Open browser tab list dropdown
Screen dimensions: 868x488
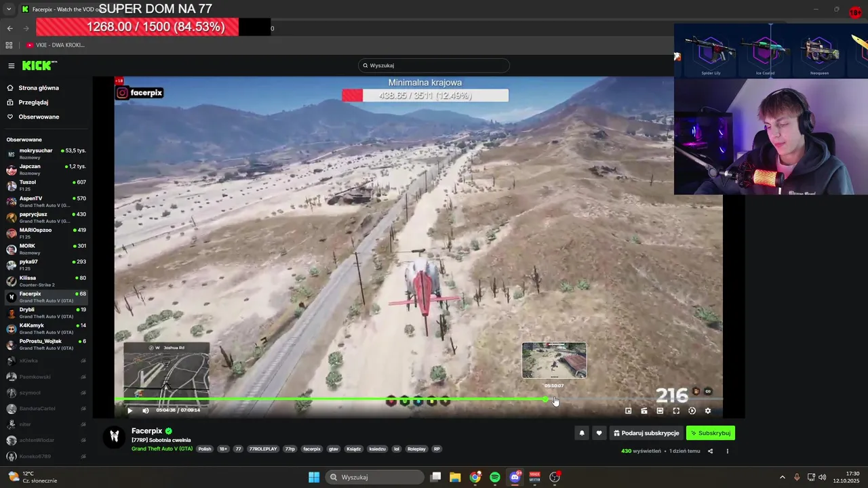pos(9,9)
